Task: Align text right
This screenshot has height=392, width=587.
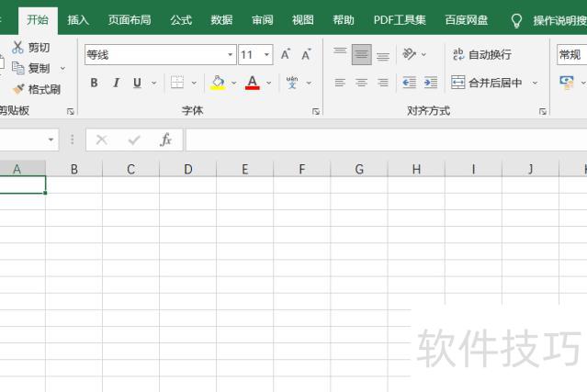Action: [x=382, y=83]
